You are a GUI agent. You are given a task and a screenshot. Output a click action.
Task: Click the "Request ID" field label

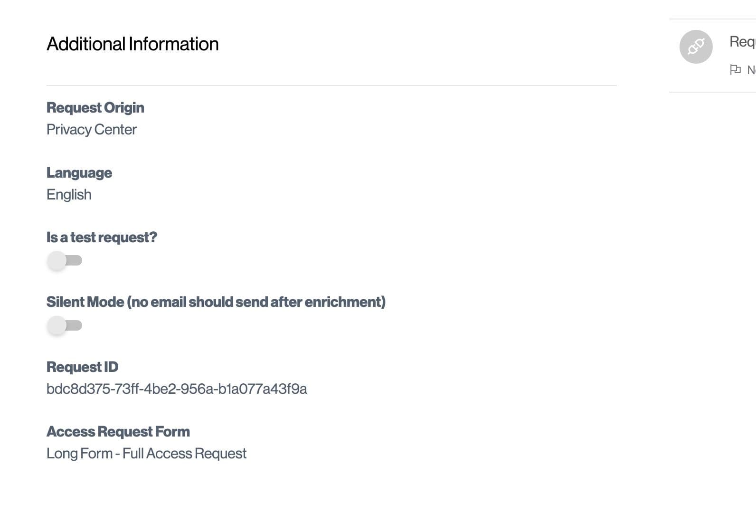point(82,367)
